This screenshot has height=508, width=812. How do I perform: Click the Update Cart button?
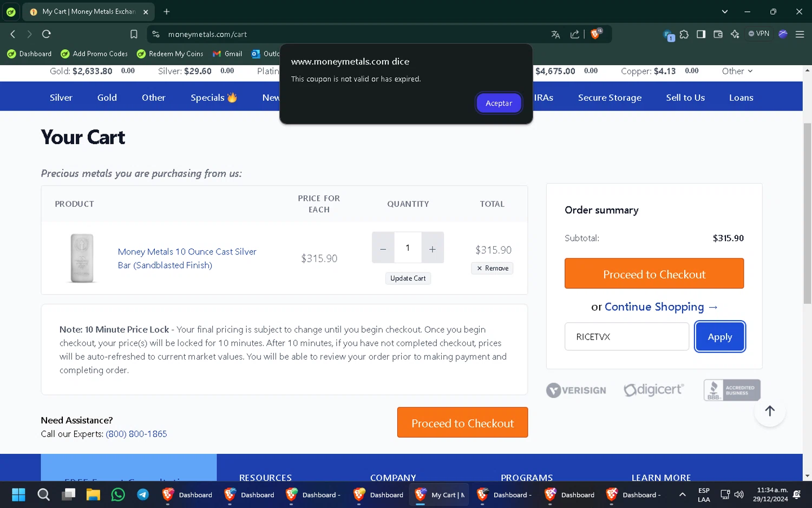coord(408,278)
